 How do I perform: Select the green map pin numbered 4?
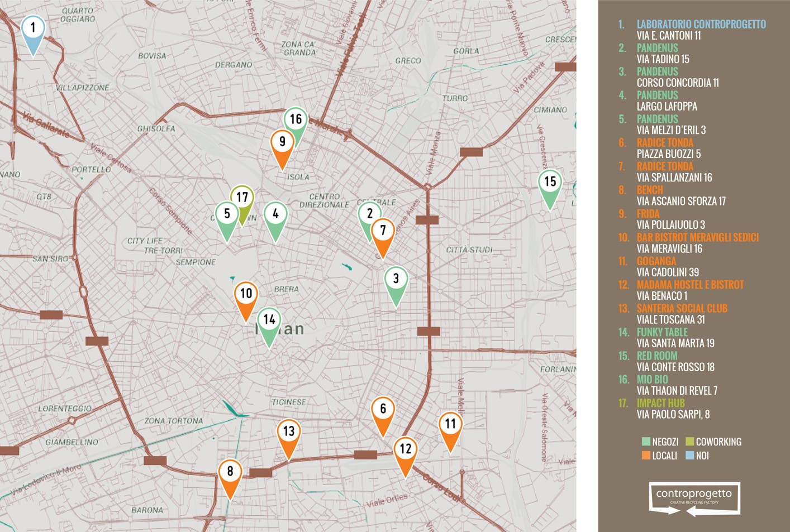click(275, 222)
